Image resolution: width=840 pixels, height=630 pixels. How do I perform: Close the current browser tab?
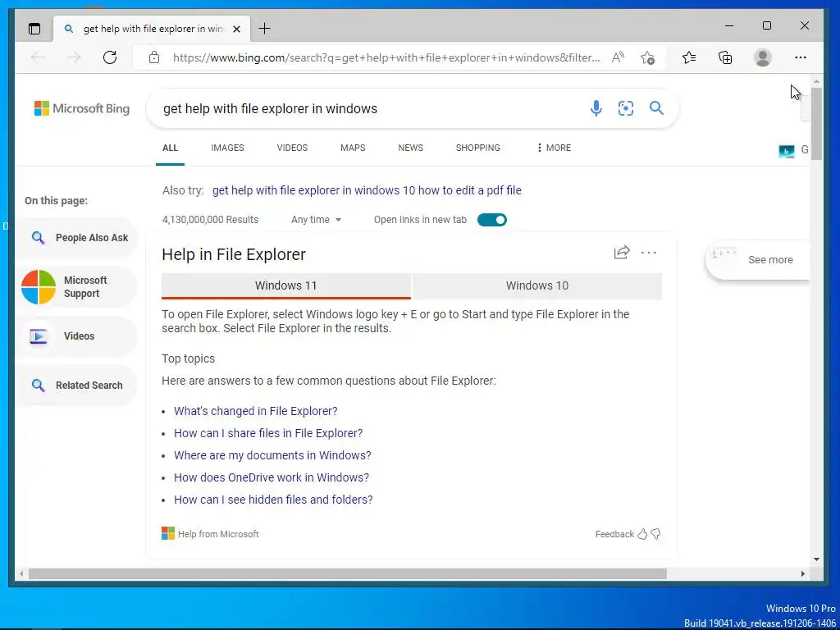[x=236, y=29]
